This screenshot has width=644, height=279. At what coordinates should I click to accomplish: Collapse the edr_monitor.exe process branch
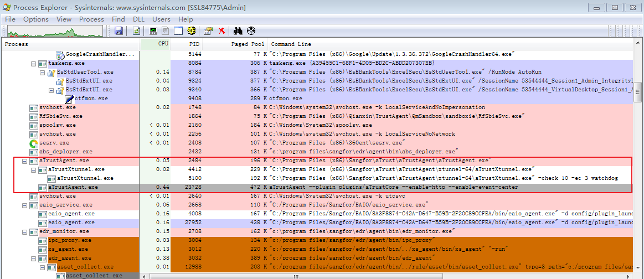24,231
